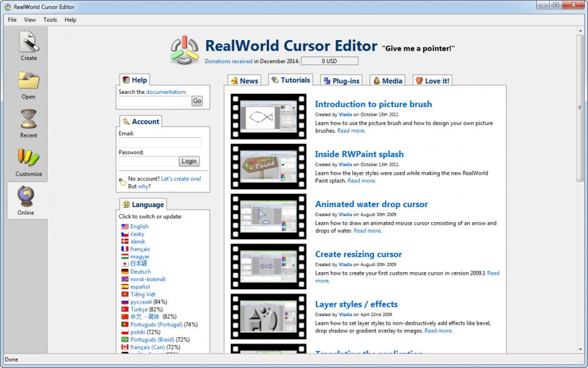588x368 pixels.
Task: Open the Customize crayons icon
Action: (x=29, y=157)
